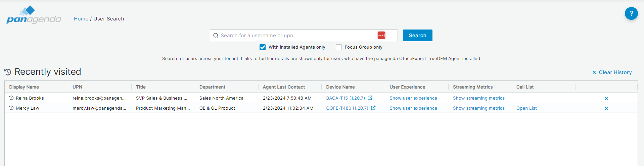Open List of calls for Mercy Law
The image size is (644, 166).
click(x=526, y=108)
